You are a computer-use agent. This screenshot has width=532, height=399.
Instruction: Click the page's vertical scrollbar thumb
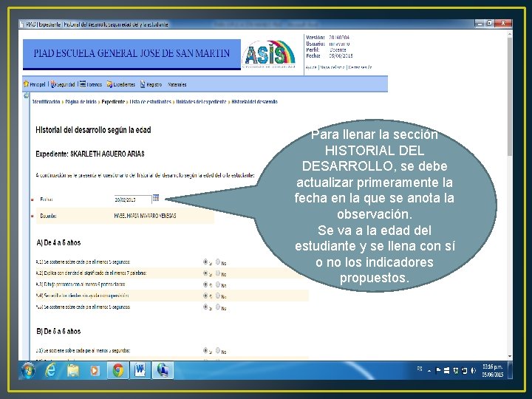click(x=509, y=97)
